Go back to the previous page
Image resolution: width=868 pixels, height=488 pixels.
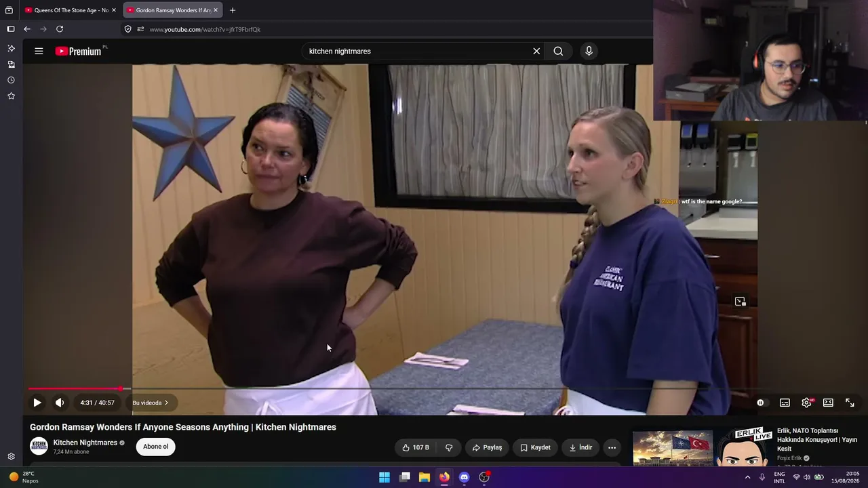coord(27,29)
